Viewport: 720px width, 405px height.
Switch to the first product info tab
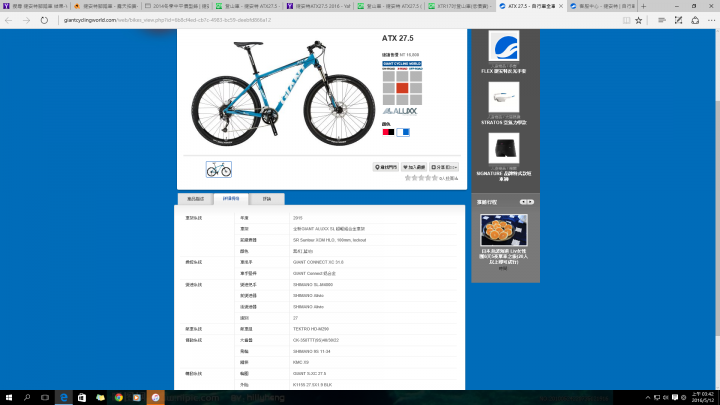[195, 199]
